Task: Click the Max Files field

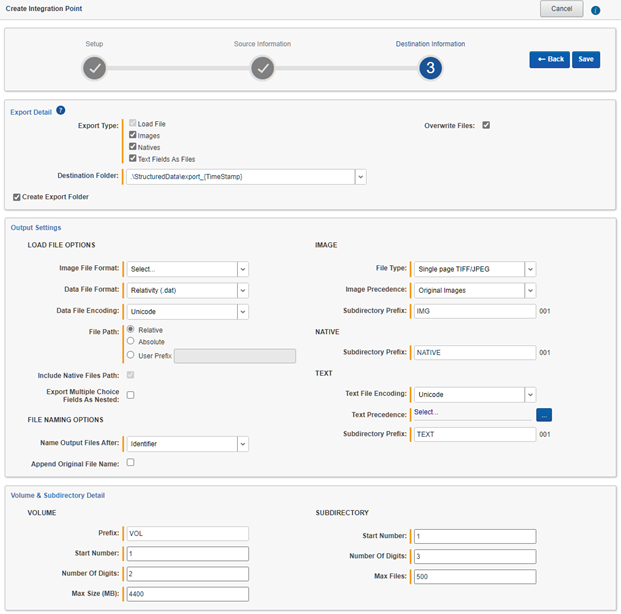Action: [475, 577]
